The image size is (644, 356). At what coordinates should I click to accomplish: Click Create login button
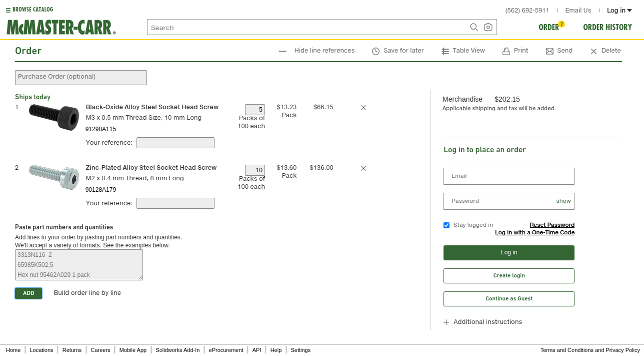509,276
